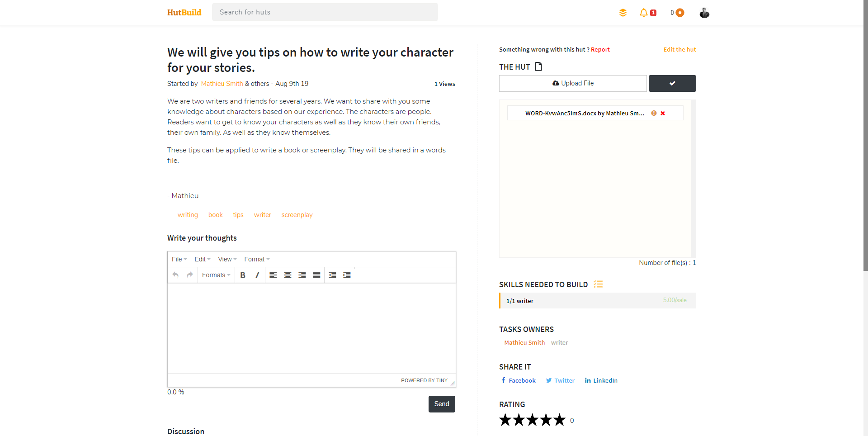This screenshot has height=436, width=868.
Task: Focus the Search for huts field
Action: tap(325, 12)
